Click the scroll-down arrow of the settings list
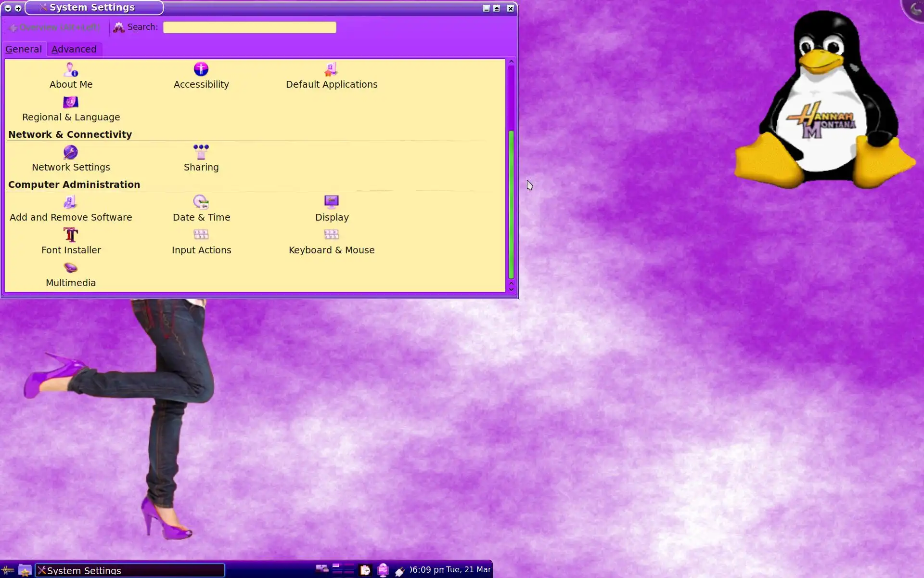 click(511, 289)
